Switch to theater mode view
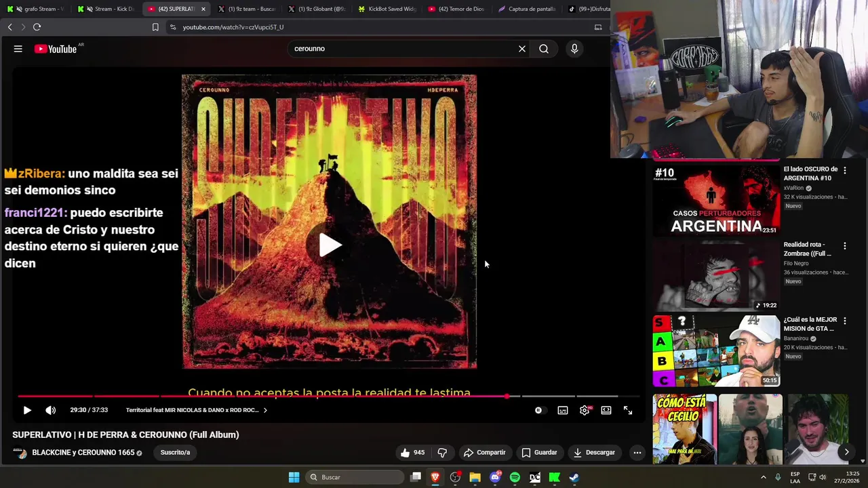 606,410
